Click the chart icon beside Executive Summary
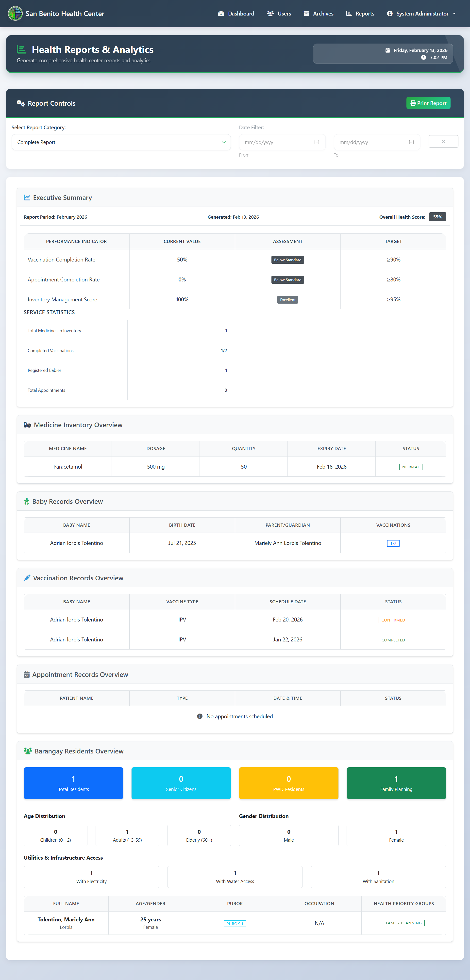Screen dimensions: 470x980 [27, 198]
